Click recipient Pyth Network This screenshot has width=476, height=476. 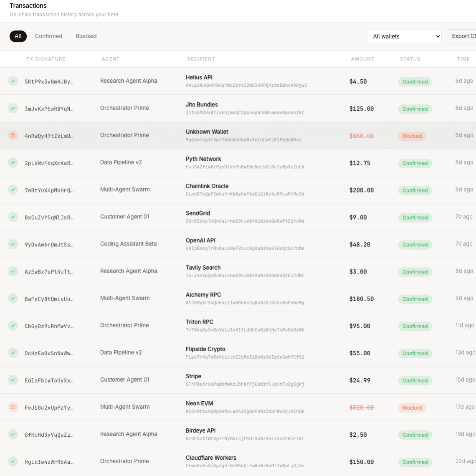(203, 159)
